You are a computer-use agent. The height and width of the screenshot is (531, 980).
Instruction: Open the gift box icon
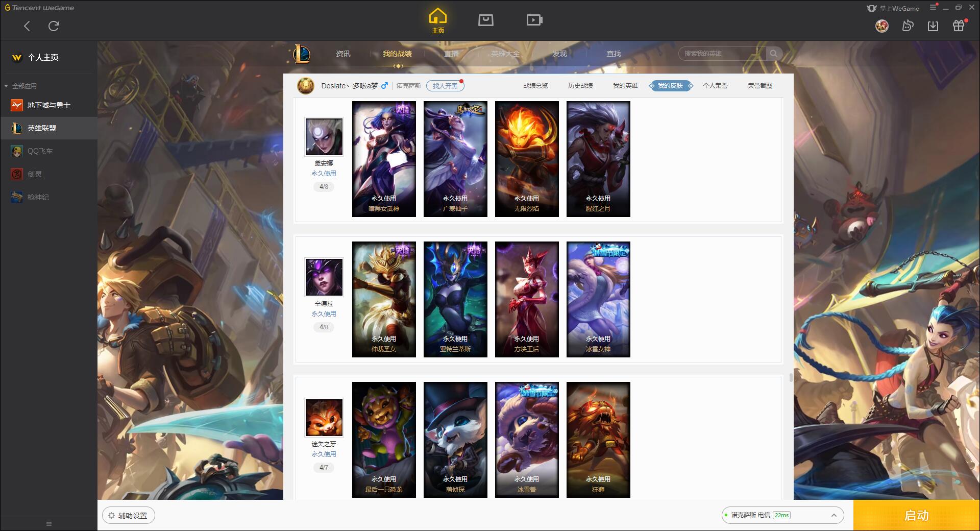tap(959, 26)
